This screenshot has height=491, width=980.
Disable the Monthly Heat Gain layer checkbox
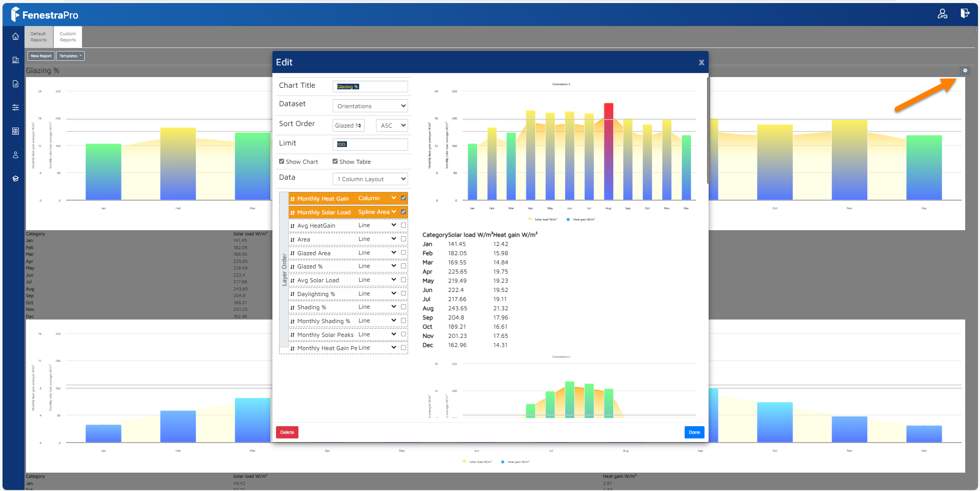tap(404, 198)
